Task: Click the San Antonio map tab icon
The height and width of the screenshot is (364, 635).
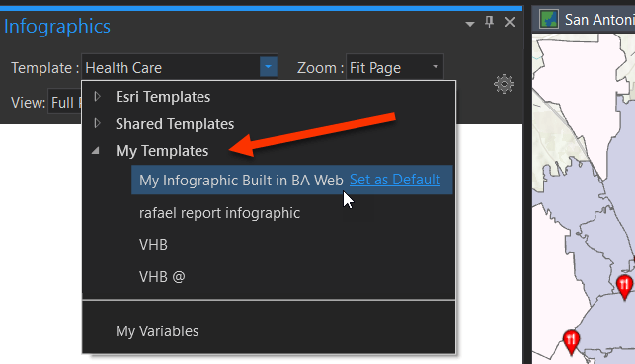Action: coord(549,19)
